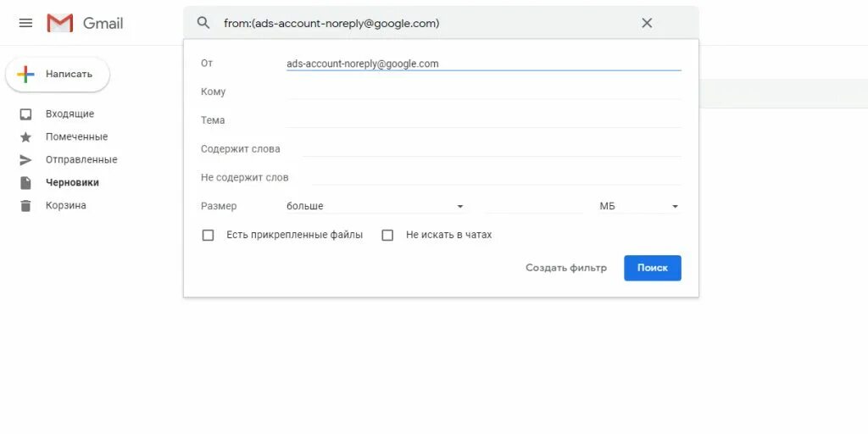Viewport: 868px width, 434px height.
Task: Focus the Кому recipient field
Action: 483,92
